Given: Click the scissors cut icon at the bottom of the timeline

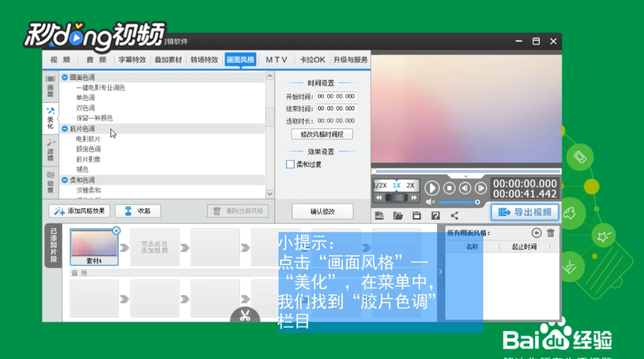Looking at the screenshot, I should coord(245,315).
